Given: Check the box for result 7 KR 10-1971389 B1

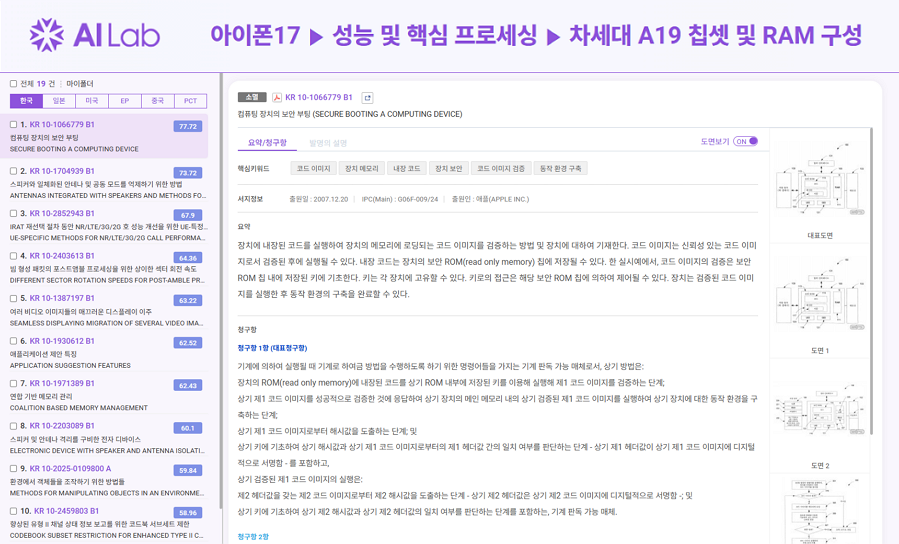Looking at the screenshot, I should (13, 383).
